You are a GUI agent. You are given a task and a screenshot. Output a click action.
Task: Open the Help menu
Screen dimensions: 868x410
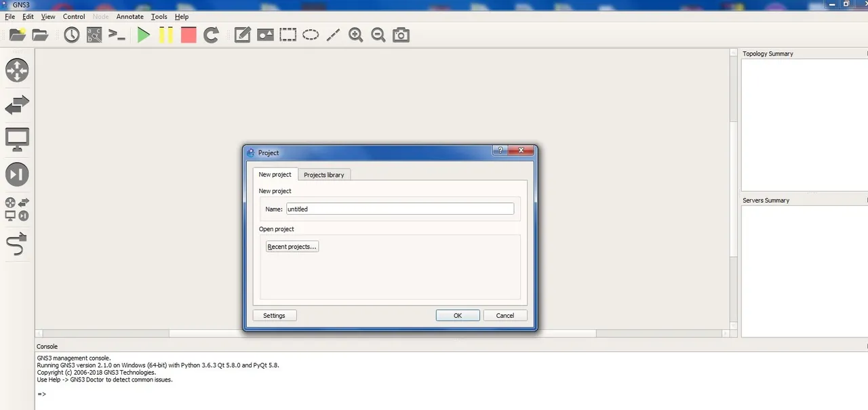click(182, 16)
